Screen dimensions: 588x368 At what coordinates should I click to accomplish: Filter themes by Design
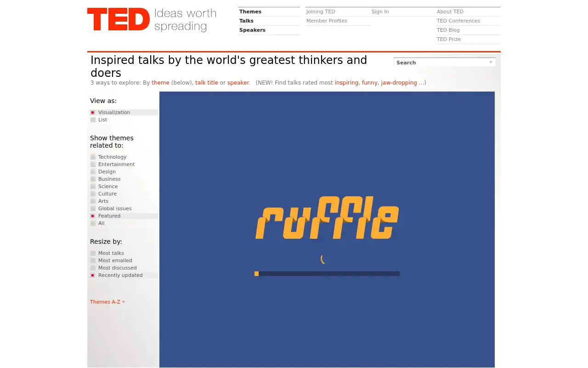click(124, 172)
